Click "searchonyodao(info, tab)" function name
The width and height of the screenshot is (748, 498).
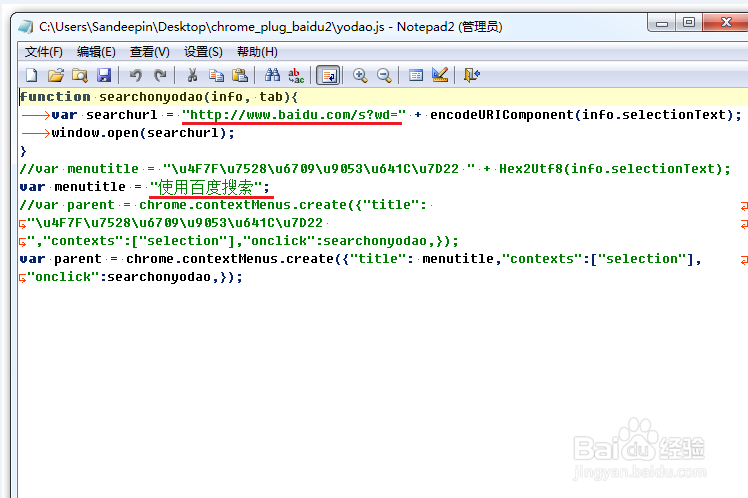[198, 97]
